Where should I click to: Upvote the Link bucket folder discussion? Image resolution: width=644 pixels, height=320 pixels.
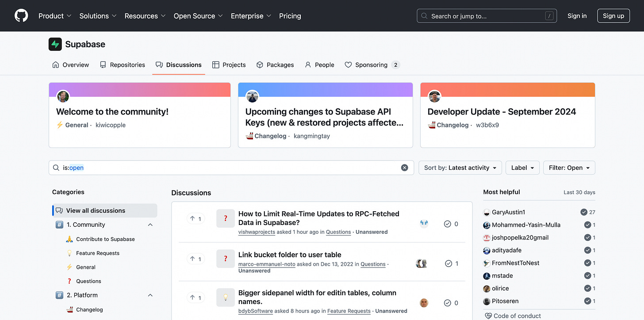coord(195,259)
